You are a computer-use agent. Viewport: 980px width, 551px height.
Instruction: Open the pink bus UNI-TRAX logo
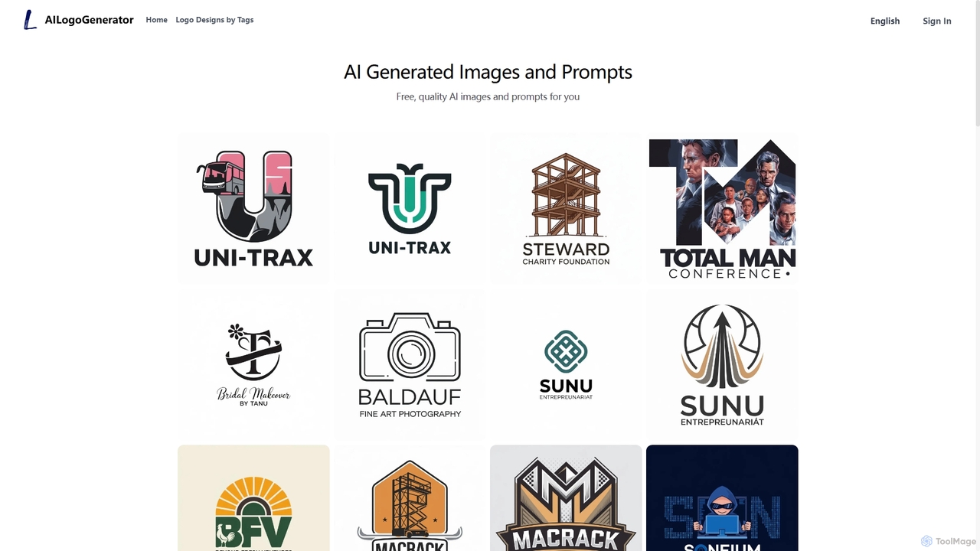[x=253, y=209]
